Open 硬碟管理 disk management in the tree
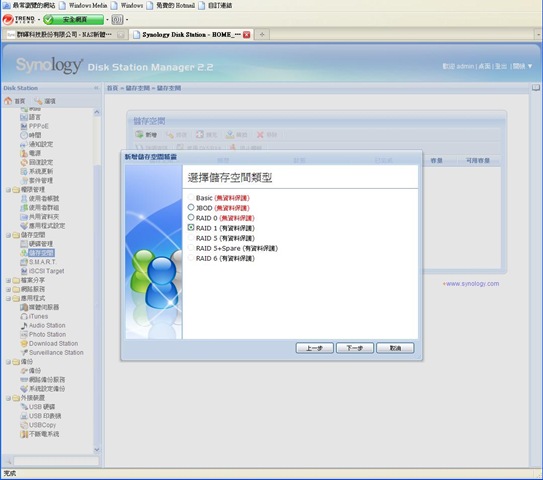The width and height of the screenshot is (543, 480). tap(37, 244)
